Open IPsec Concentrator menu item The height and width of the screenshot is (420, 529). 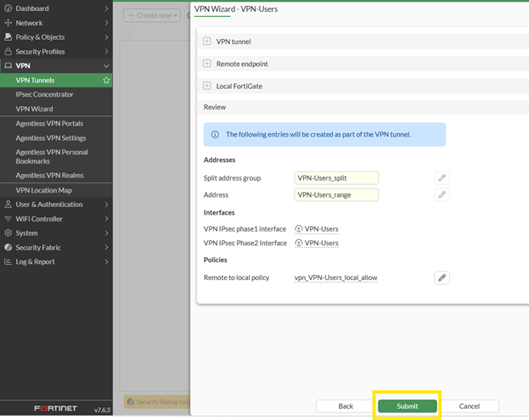pos(56,94)
